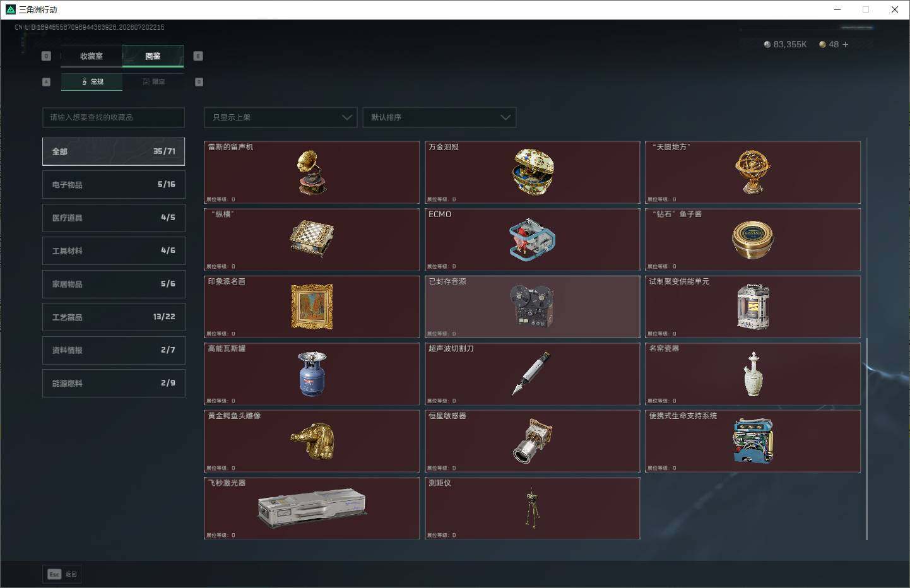This screenshot has width=910, height=588.
Task: Click the Q key hint left of 收藏室
Action: 46,56
